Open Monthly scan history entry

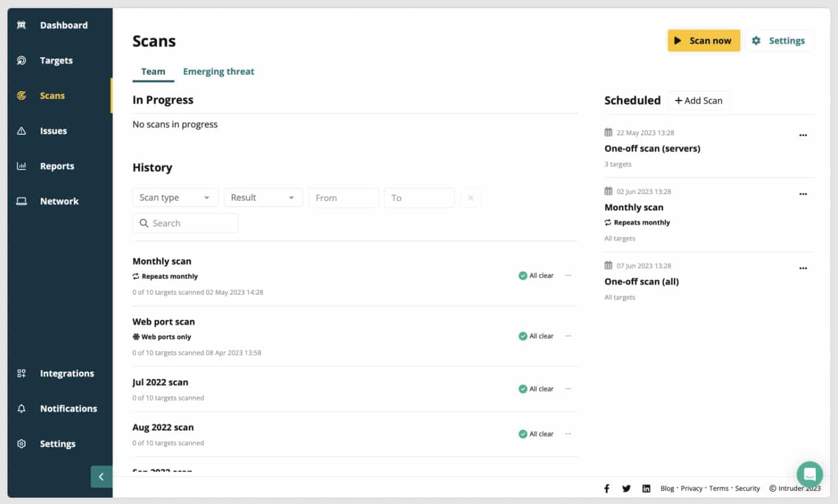(162, 261)
